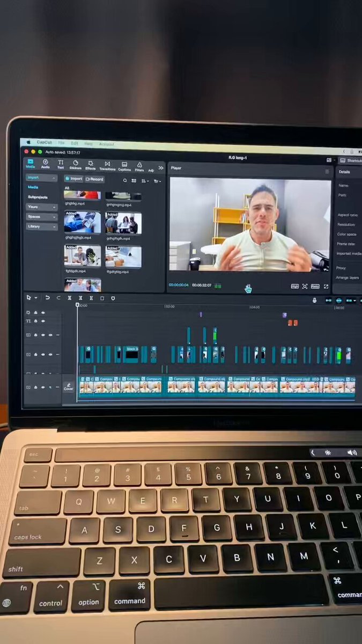
Task: Undo the last edit
Action: (x=47, y=297)
